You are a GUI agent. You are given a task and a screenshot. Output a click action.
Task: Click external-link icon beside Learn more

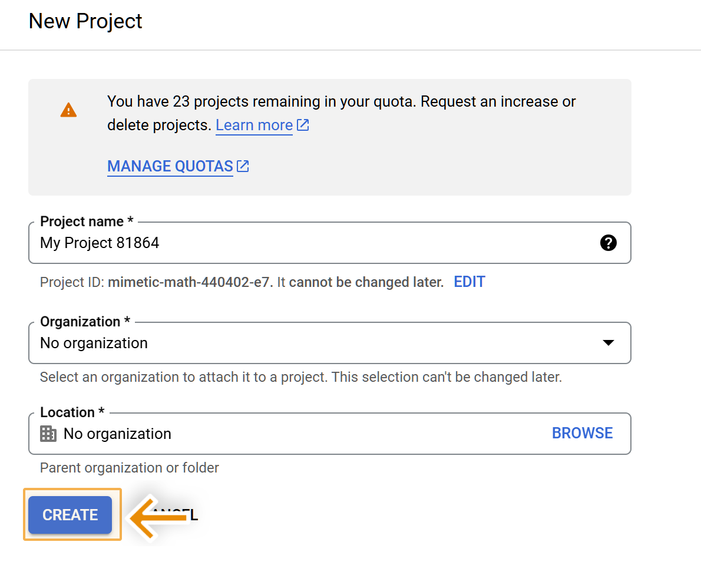(x=303, y=125)
